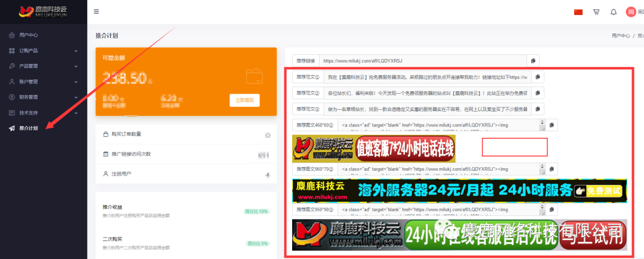Click the person icon beside 注册用户
Viewport: 644px width, 259px height.
106,174
